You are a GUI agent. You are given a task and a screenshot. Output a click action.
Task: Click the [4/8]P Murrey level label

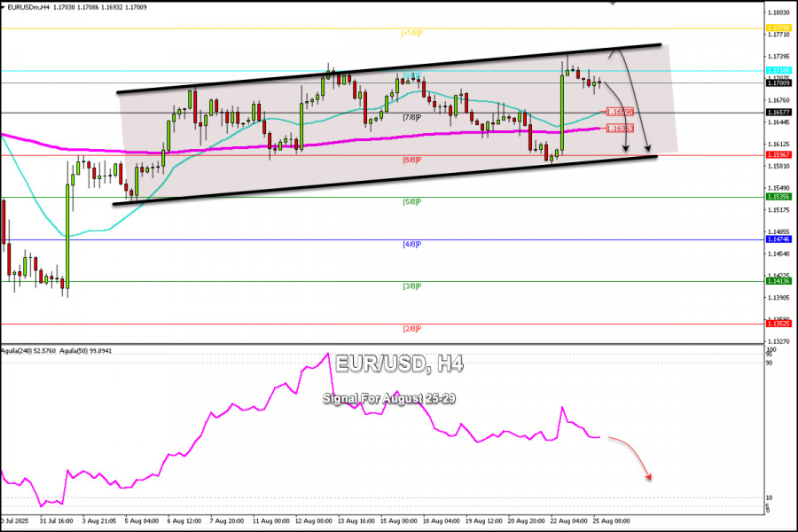(412, 245)
